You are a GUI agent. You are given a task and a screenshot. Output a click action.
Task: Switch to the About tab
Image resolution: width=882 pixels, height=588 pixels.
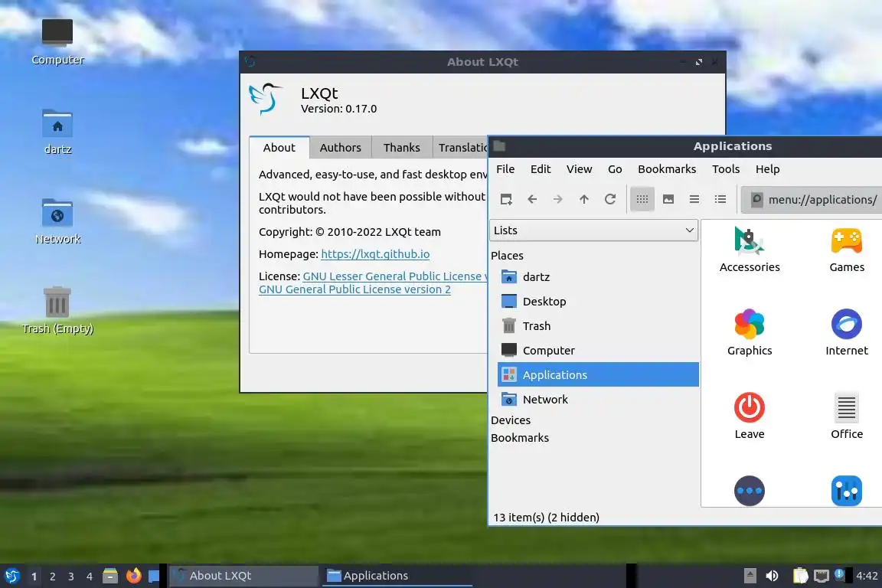[x=279, y=148]
